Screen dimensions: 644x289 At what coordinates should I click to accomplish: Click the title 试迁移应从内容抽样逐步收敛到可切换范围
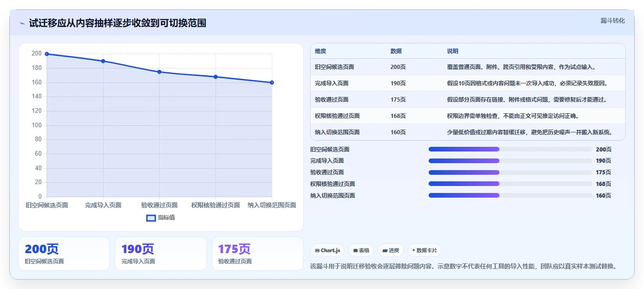(x=118, y=23)
